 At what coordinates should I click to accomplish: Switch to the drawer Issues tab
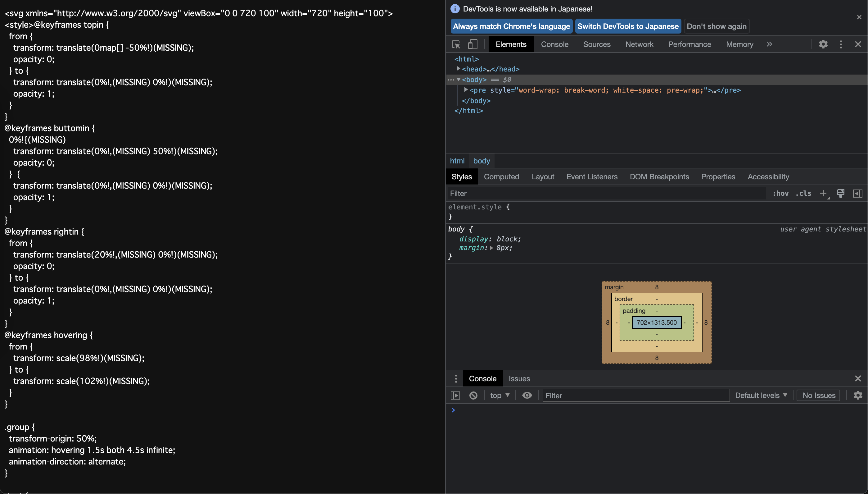click(519, 379)
